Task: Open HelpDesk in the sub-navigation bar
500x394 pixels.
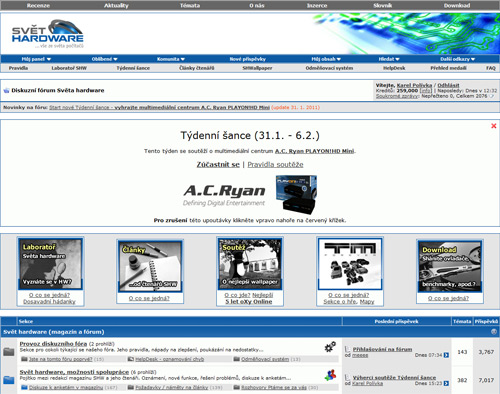Action: pyautogui.click(x=394, y=68)
